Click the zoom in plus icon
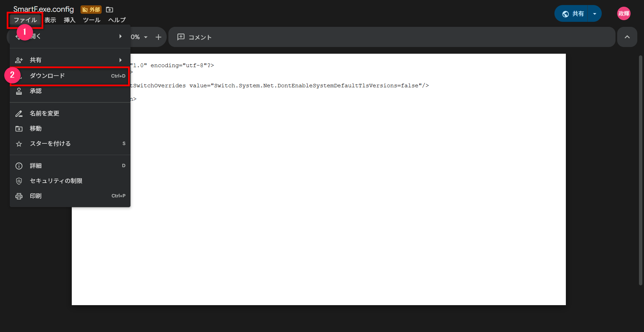Image resolution: width=644 pixels, height=332 pixels. coord(158,37)
